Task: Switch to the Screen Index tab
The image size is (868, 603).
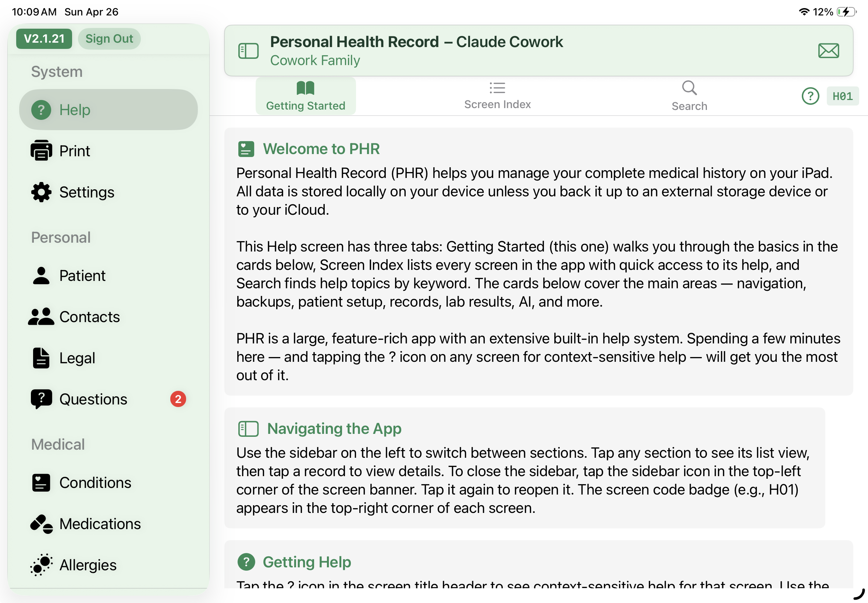Action: coord(497,96)
